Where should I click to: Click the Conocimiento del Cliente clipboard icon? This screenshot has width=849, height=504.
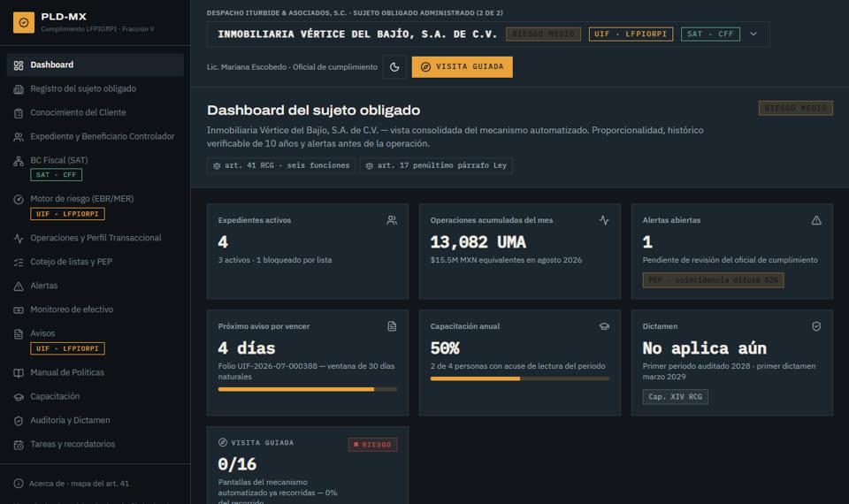(x=19, y=113)
